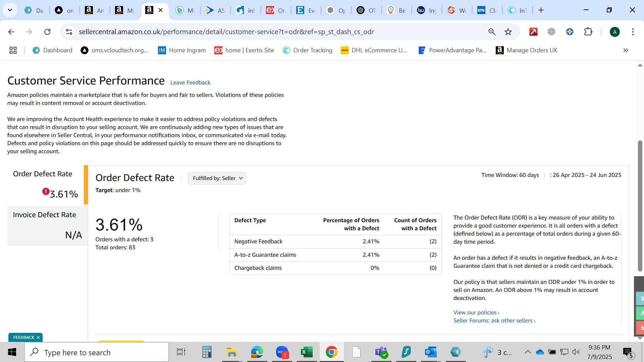Open the Order Tracking bookmark
Viewport: 644px width, 362px height.
(307, 50)
